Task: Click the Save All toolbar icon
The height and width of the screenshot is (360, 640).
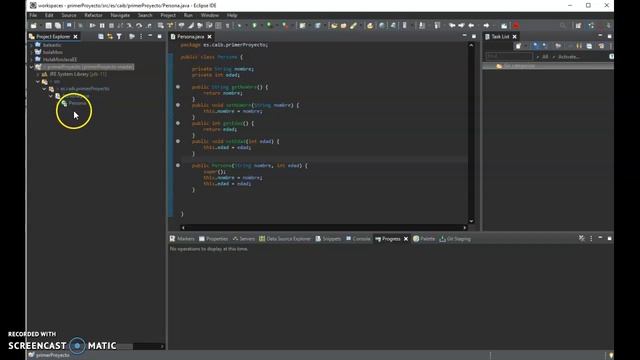Action: click(58, 26)
